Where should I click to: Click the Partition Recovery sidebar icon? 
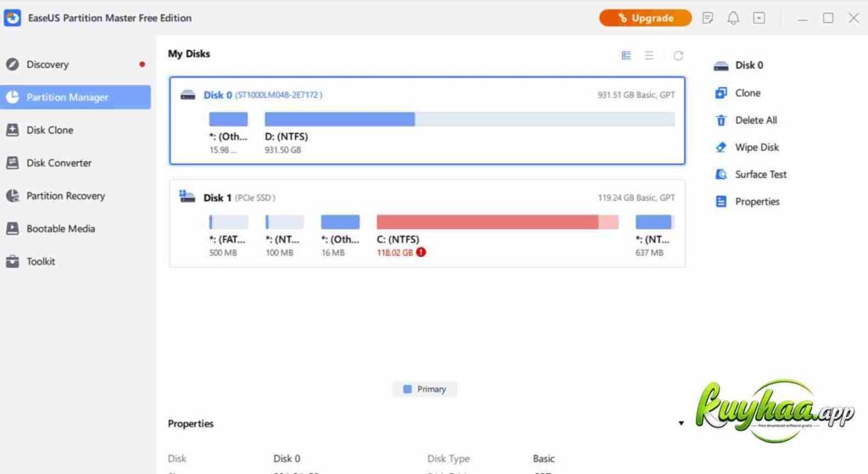(12, 196)
